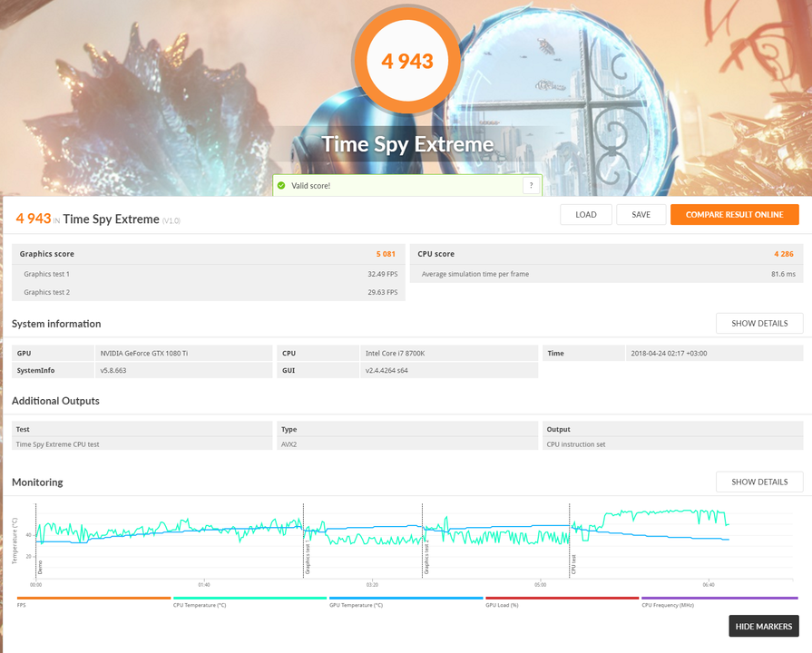Click NVIDIA GeForce GTX 1080 Ti cell
This screenshot has width=812, height=653.
pyautogui.click(x=184, y=353)
